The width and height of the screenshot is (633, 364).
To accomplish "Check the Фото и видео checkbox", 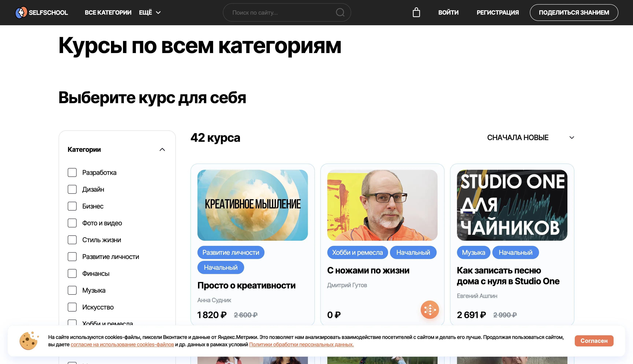I will pyautogui.click(x=72, y=223).
